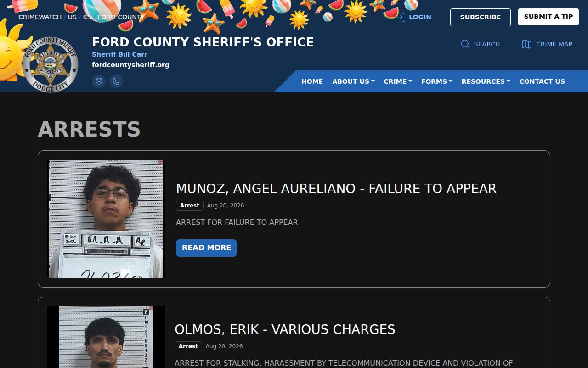Expand the About Us dropdown
This screenshot has height=368, width=588.
pos(353,81)
